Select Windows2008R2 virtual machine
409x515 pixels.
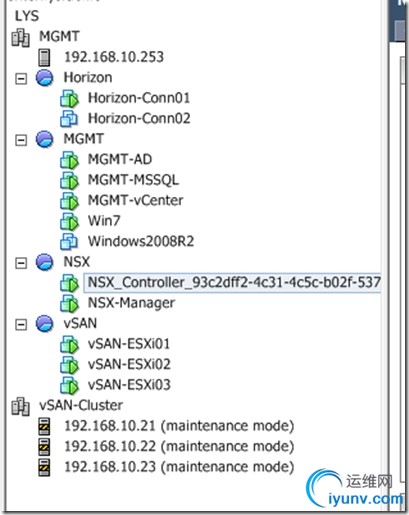click(141, 241)
